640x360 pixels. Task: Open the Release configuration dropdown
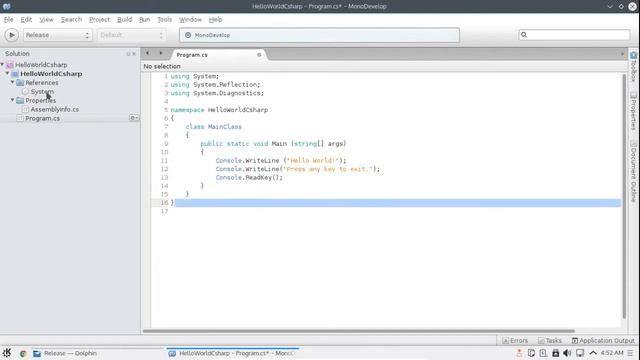coord(57,35)
